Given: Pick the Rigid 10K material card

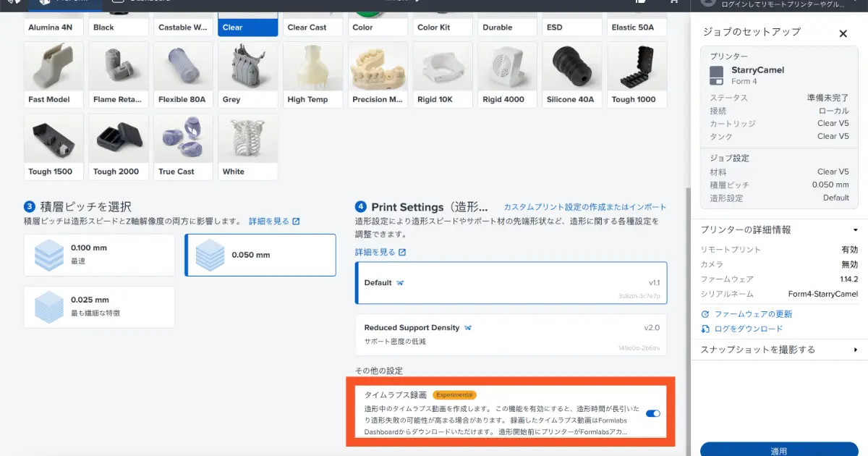Looking at the screenshot, I should (x=443, y=75).
